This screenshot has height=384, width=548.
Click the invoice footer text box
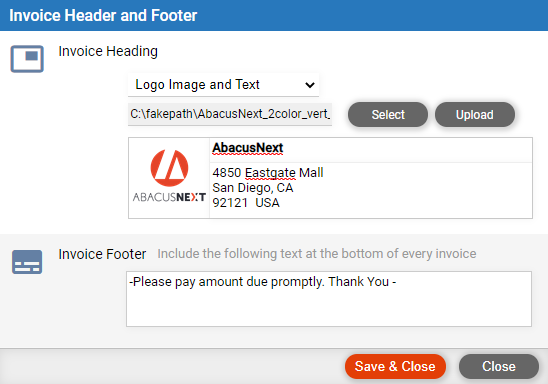[329, 299]
